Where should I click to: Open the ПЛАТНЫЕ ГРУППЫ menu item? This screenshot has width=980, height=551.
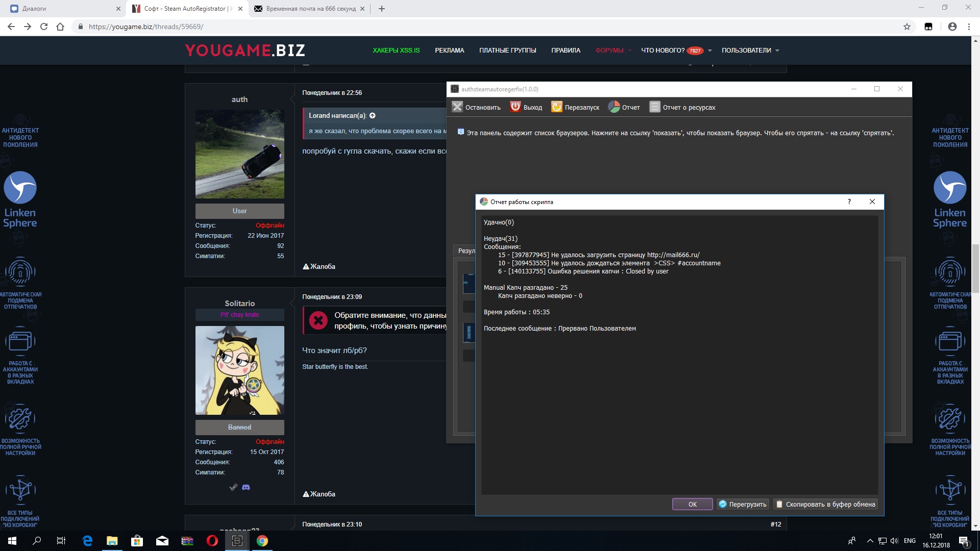point(507,50)
